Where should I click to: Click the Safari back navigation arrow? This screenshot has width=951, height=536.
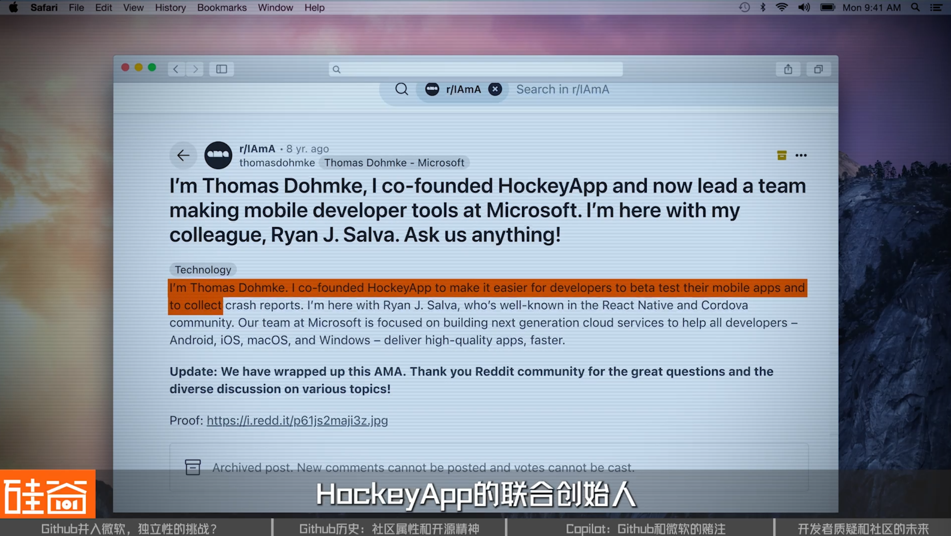click(176, 69)
